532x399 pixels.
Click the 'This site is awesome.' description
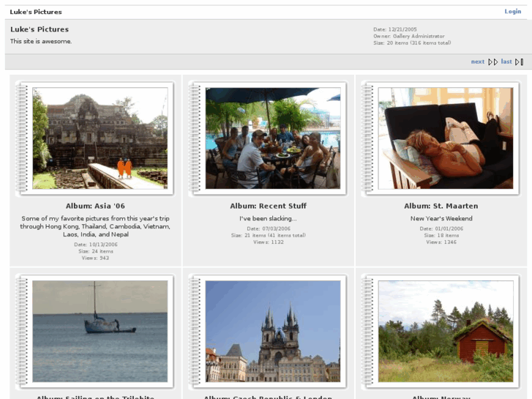tap(41, 42)
